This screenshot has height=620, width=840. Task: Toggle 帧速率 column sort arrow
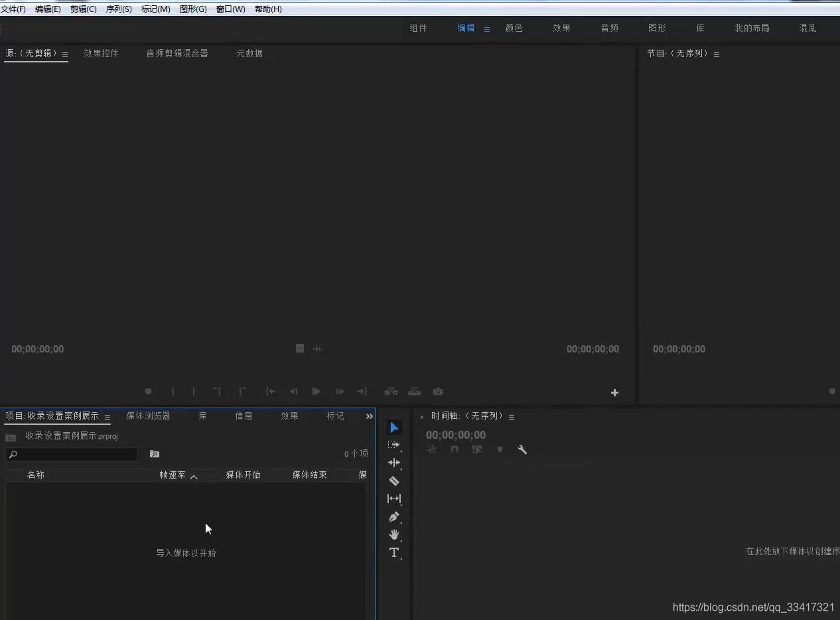tap(194, 477)
